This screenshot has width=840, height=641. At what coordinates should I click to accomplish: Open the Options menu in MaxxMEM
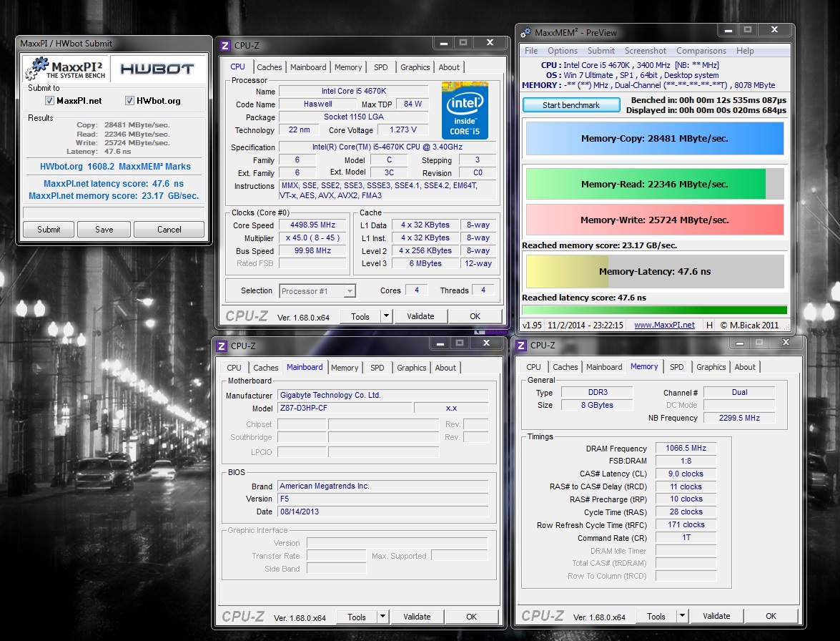563,51
